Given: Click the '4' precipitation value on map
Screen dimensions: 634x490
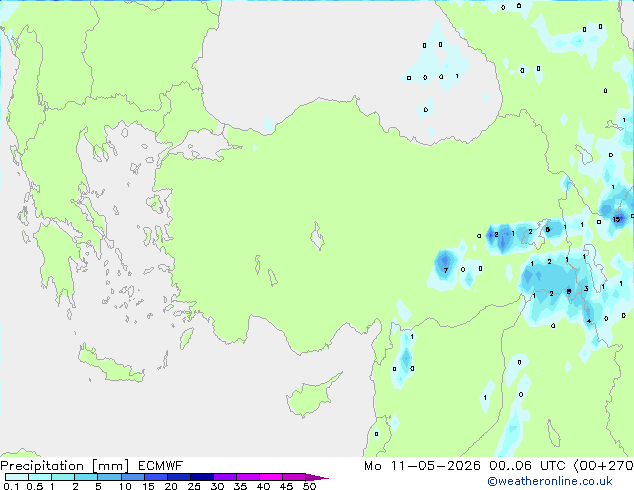Looking at the screenshot, I should pyautogui.click(x=589, y=321).
